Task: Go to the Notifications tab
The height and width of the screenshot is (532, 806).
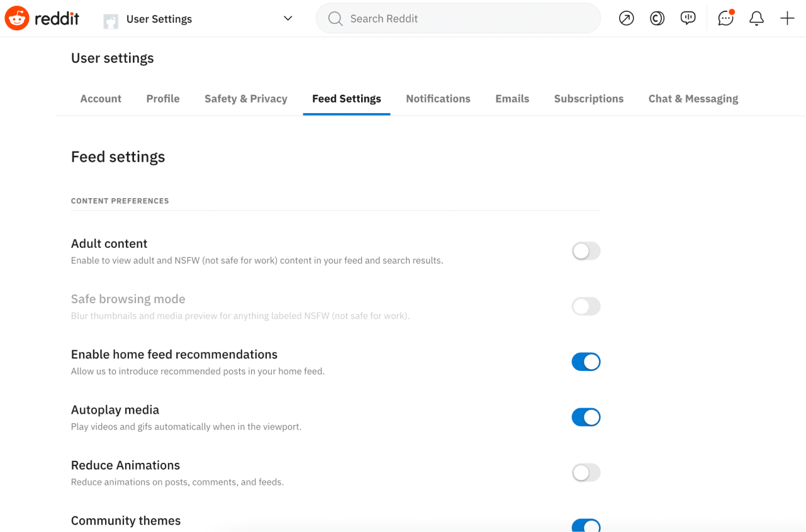Action: (x=438, y=99)
